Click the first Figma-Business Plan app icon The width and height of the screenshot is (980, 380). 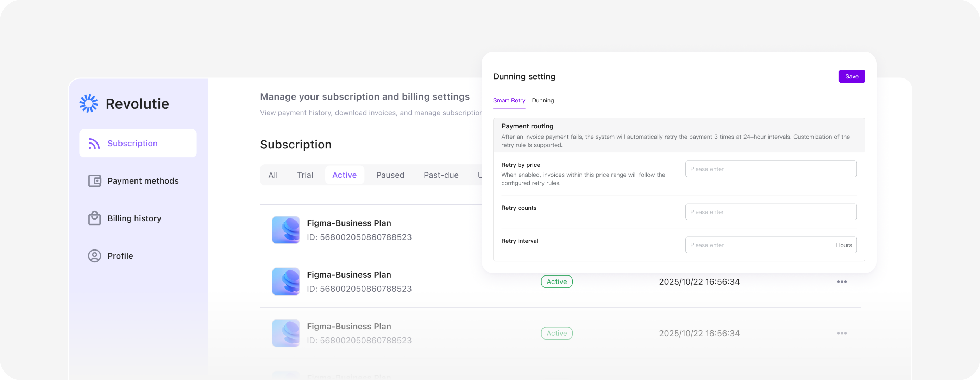[286, 230]
